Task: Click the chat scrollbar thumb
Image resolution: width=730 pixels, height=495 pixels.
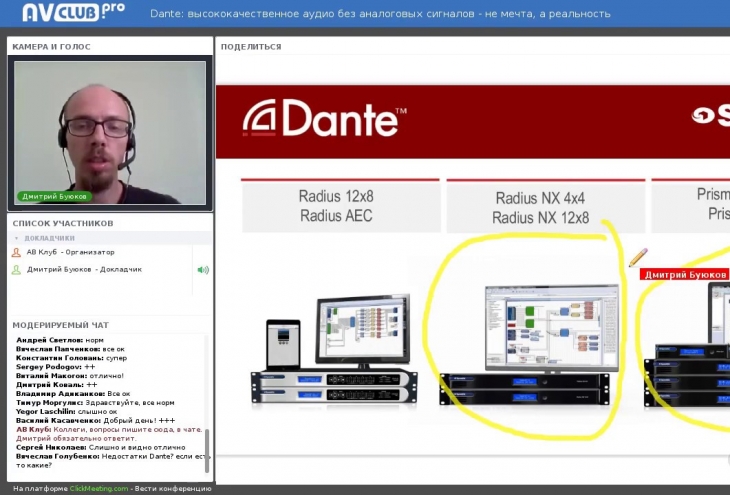Action: click(207, 451)
